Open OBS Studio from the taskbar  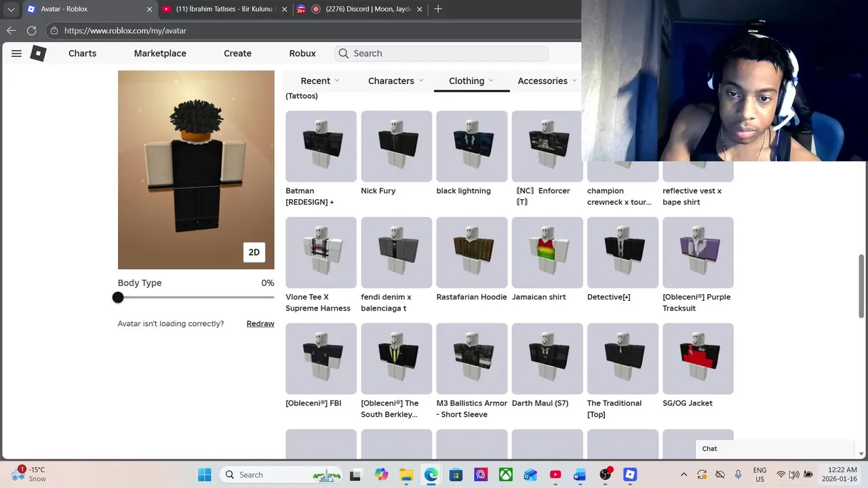point(605,475)
